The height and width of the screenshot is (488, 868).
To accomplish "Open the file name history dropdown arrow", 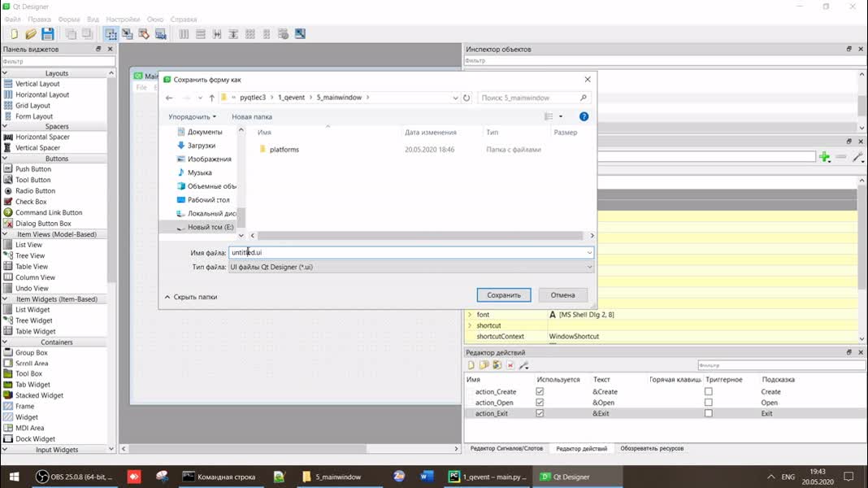I will [x=589, y=253].
